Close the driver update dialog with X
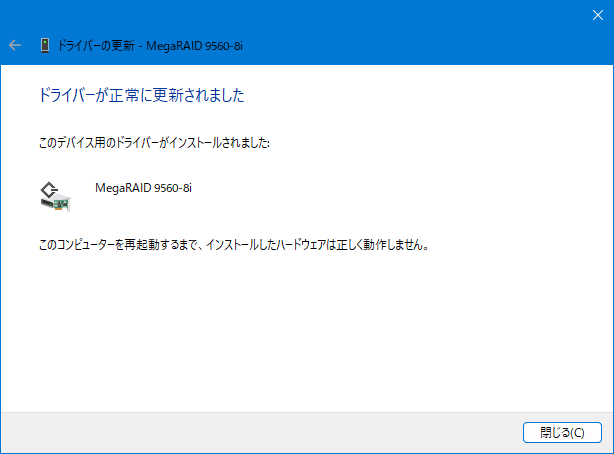This screenshot has width=614, height=454. (598, 15)
